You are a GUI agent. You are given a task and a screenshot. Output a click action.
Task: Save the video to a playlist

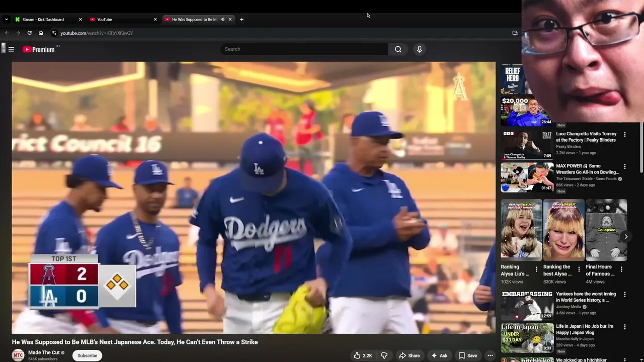467,355
